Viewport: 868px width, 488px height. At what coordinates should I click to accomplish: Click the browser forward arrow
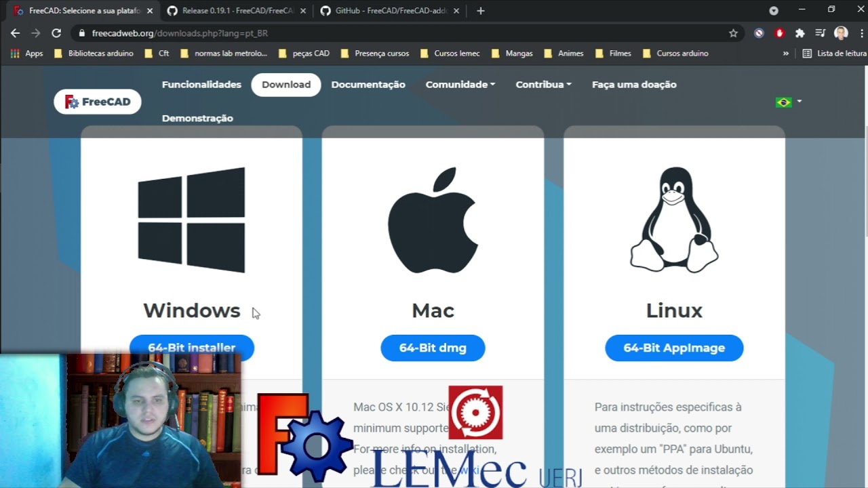pyautogui.click(x=36, y=33)
